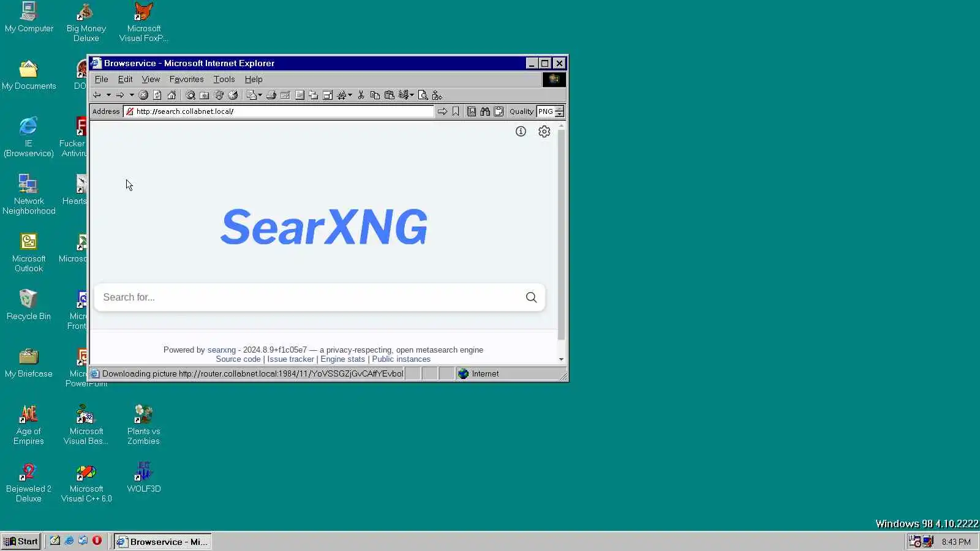Open My Documents desktop icon
Screen dimensions: 980x551
[28, 75]
